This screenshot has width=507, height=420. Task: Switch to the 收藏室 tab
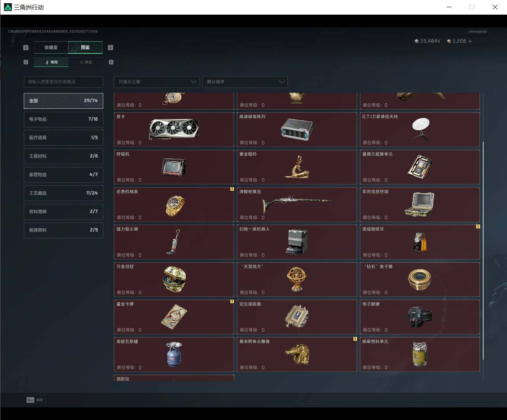pos(51,48)
